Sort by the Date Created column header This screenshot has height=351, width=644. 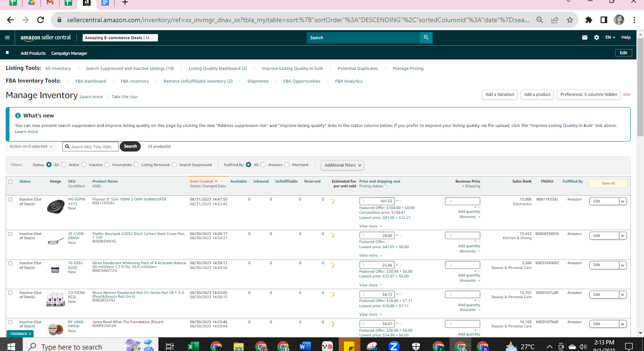tap(203, 181)
